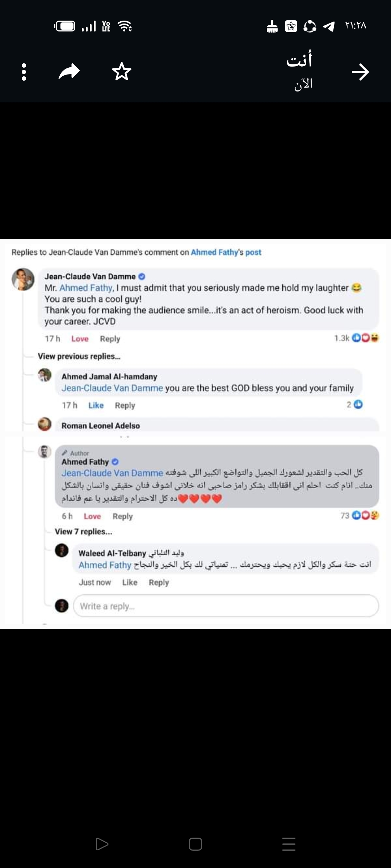The image size is (391, 868).
Task: Expand View 7 replies
Action: tap(83, 532)
